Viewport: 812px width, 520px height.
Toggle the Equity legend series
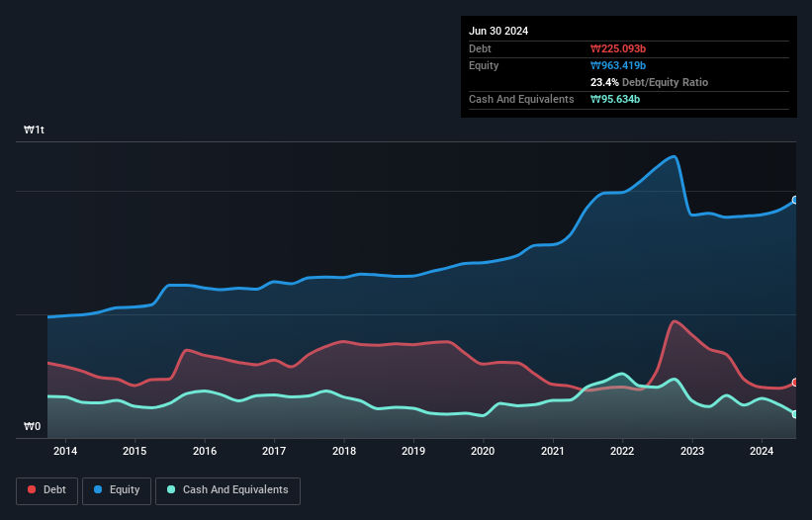point(117,490)
